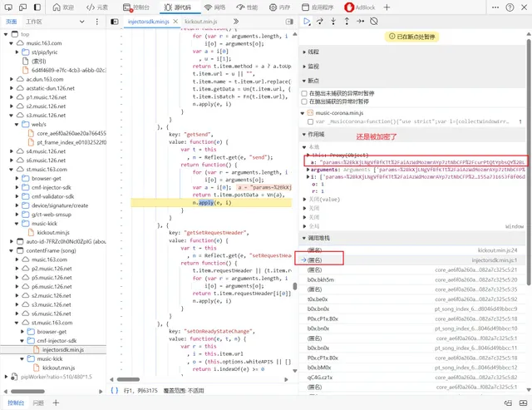Image resolution: width=532 pixels, height=410 pixels.
Task: Enable pause on caught exceptions checkbox
Action: [304, 101]
